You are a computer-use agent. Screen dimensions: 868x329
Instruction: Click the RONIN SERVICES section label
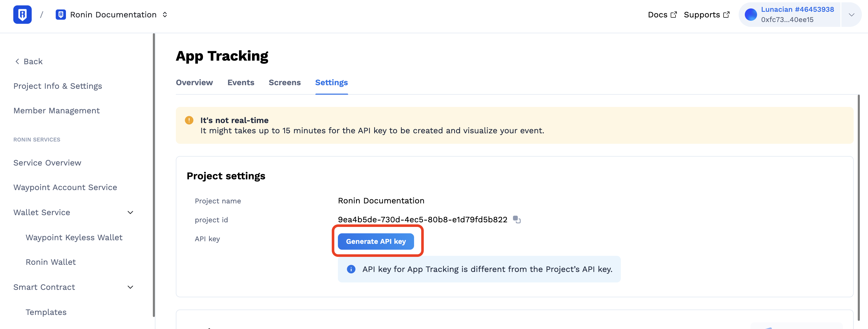pos(37,140)
